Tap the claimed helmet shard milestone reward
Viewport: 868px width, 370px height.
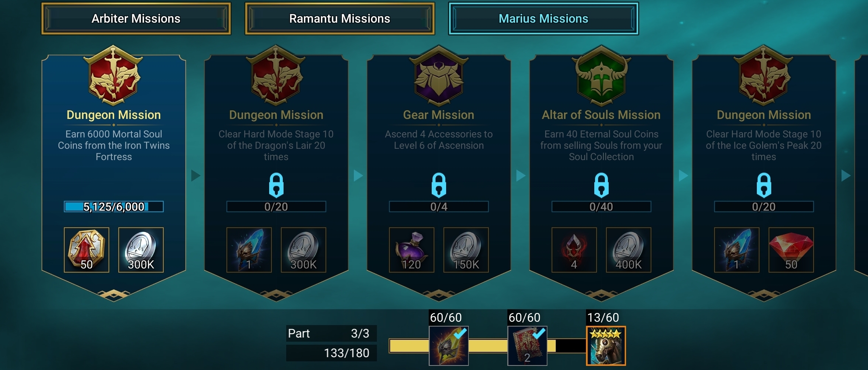click(449, 345)
